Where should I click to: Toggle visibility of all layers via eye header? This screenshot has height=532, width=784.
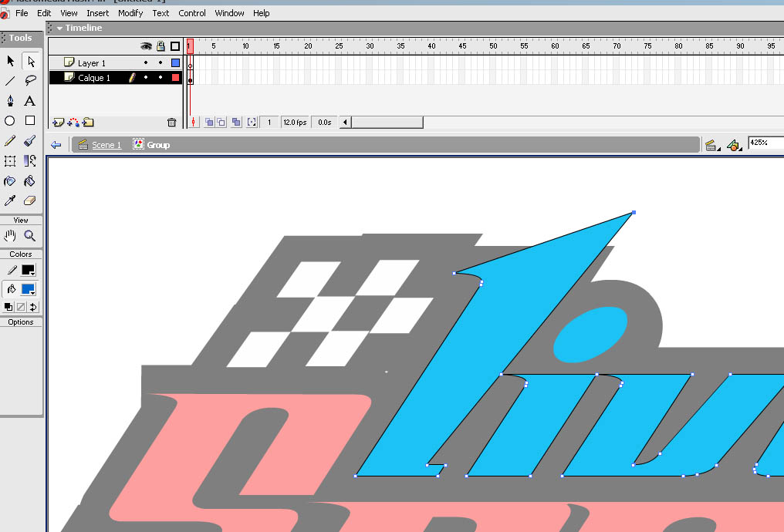[146, 46]
